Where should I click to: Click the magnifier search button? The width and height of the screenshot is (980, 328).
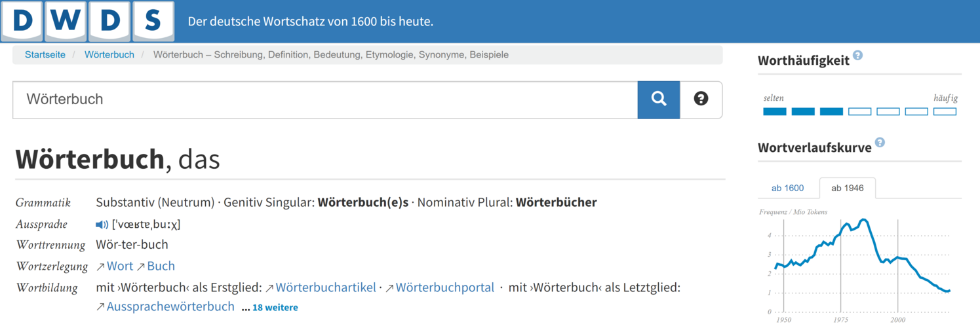(x=658, y=100)
